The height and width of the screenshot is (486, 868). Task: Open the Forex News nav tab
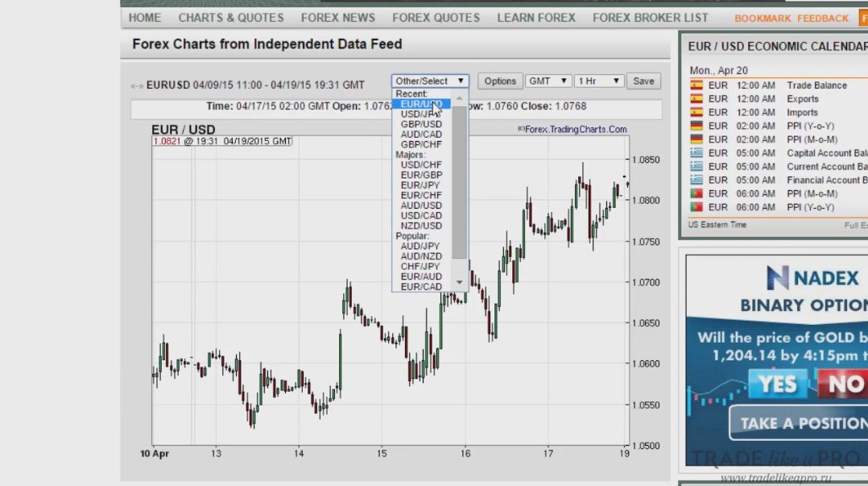337,18
